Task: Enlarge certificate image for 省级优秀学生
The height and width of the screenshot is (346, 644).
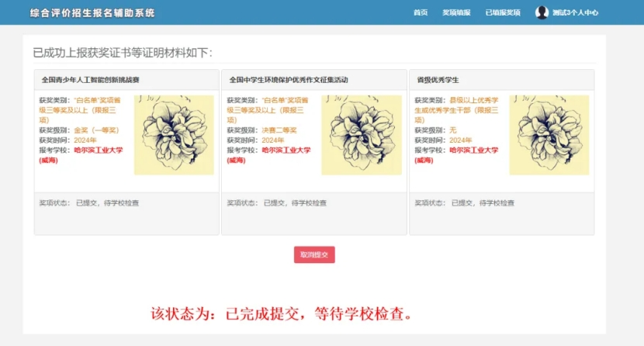Action: [x=549, y=135]
